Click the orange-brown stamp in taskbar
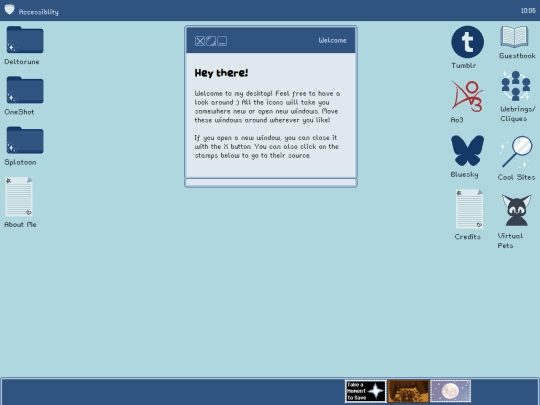Screen dimensions: 540x405 (x=408, y=391)
